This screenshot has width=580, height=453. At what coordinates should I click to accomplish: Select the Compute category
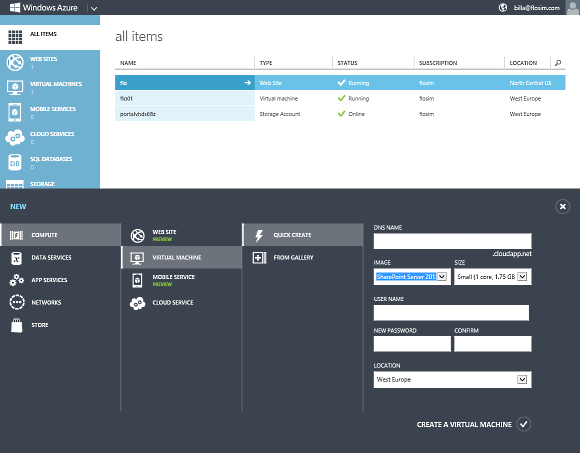click(61, 235)
